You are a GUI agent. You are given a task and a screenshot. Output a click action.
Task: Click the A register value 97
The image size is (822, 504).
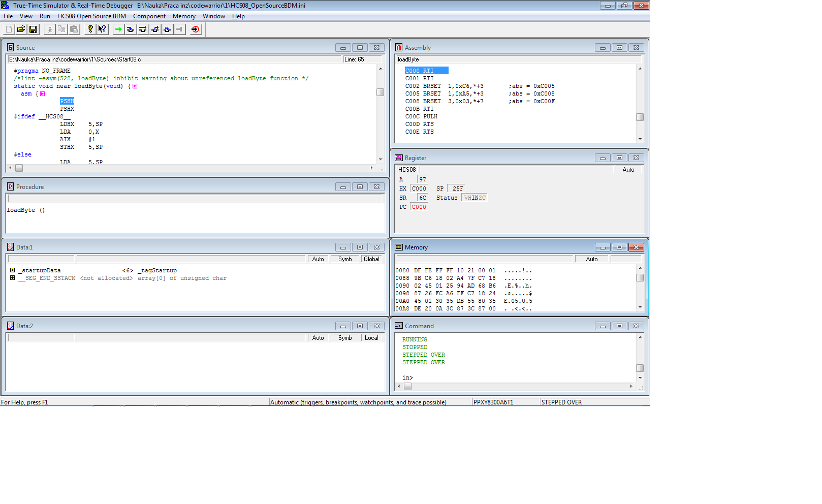pos(423,179)
